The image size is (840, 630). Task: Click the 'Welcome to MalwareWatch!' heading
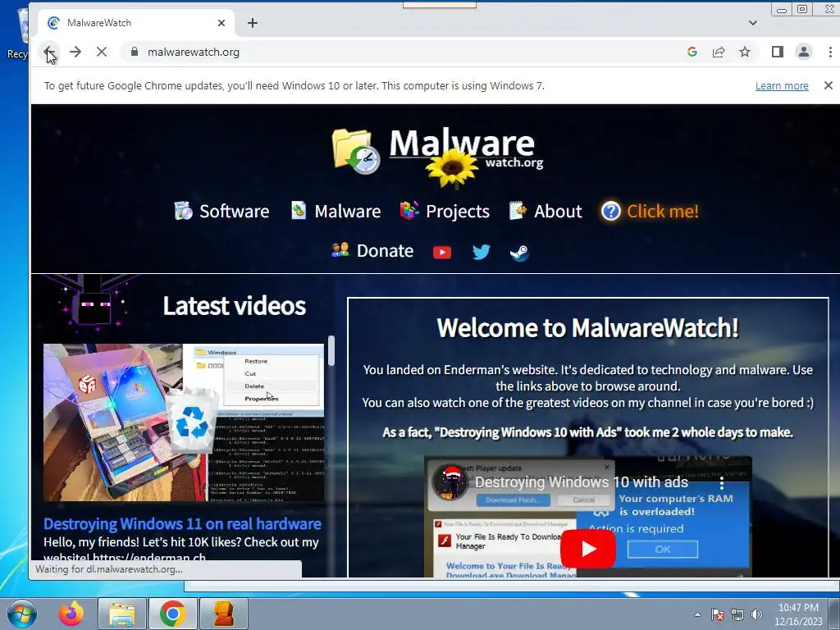(x=587, y=328)
